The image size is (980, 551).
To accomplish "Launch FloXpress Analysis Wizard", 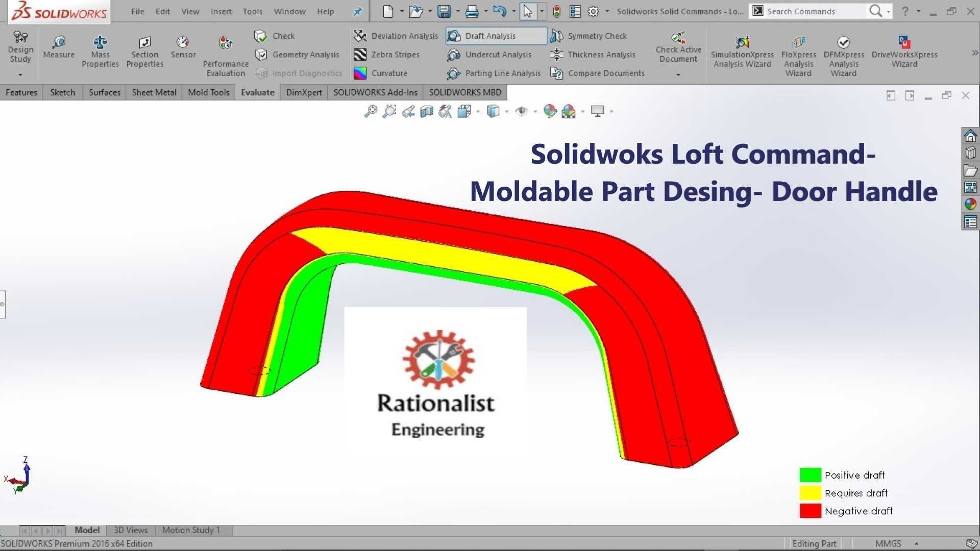I will click(x=798, y=56).
